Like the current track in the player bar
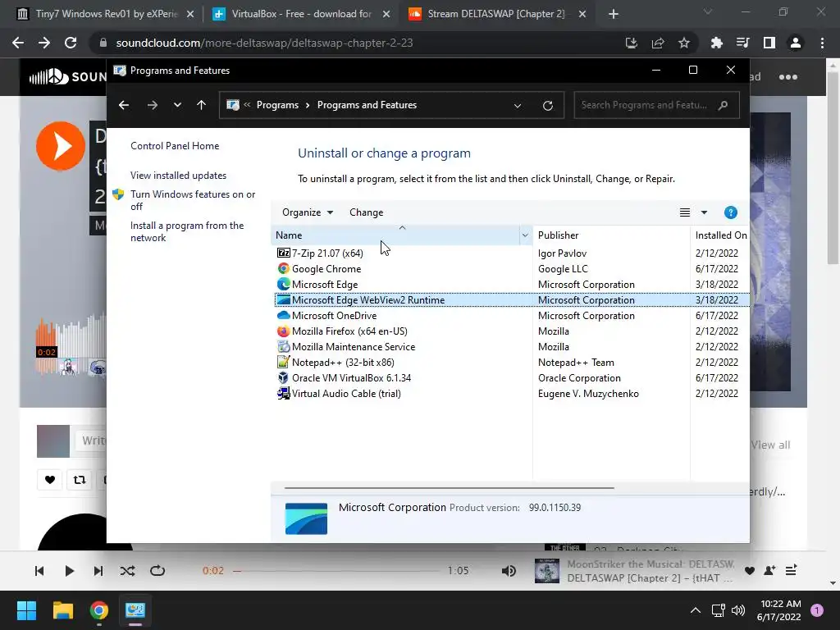This screenshot has height=630, width=840. 750,571
